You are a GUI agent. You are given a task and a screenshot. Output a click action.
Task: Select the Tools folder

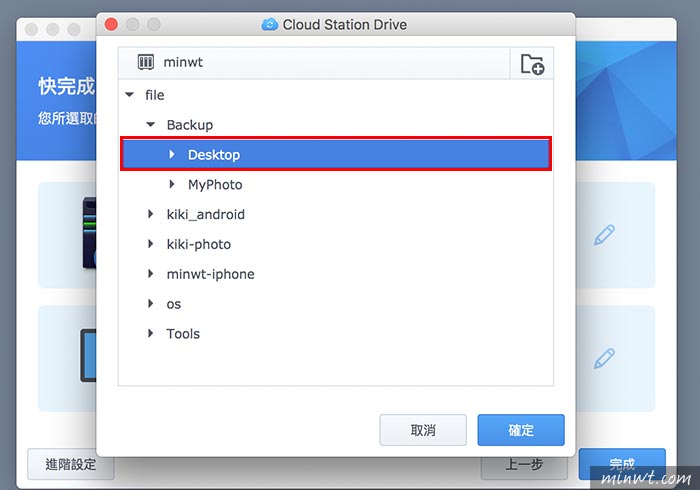click(183, 333)
